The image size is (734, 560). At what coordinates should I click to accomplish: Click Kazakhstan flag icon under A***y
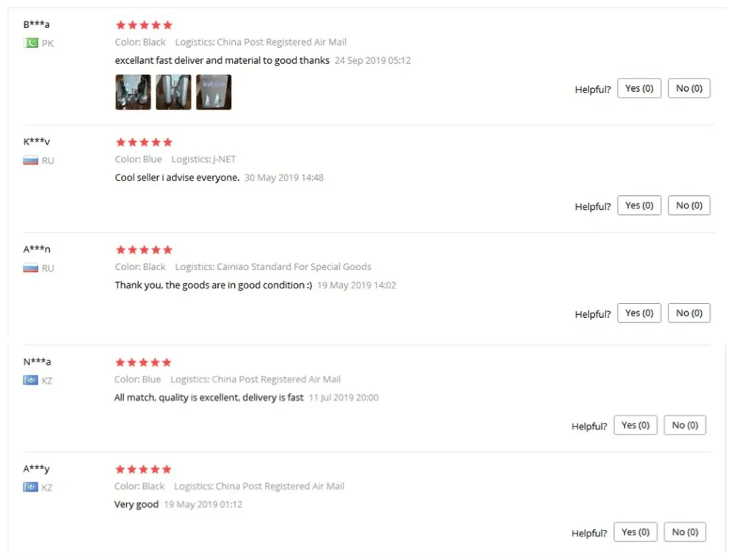31,487
